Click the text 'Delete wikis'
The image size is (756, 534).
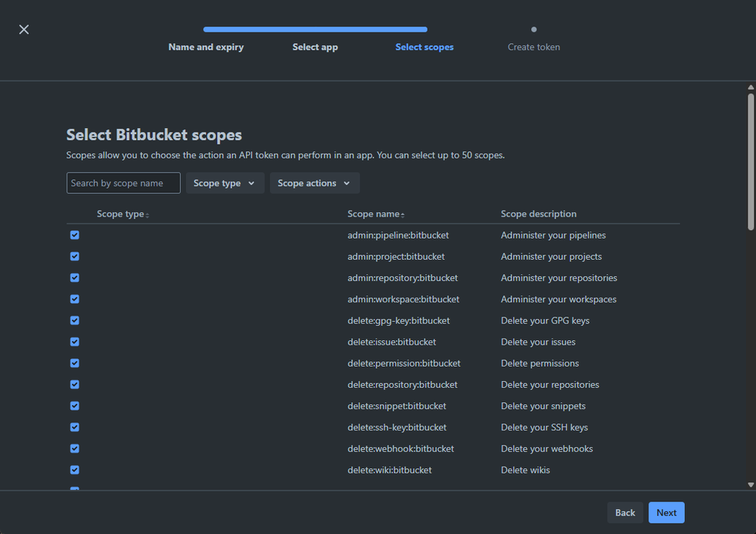[525, 470]
